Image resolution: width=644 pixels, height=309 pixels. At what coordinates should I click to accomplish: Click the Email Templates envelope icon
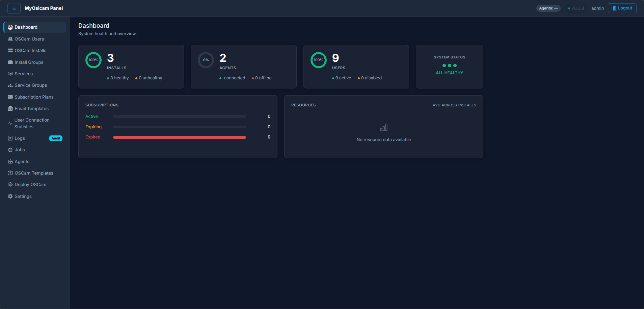pos(10,108)
